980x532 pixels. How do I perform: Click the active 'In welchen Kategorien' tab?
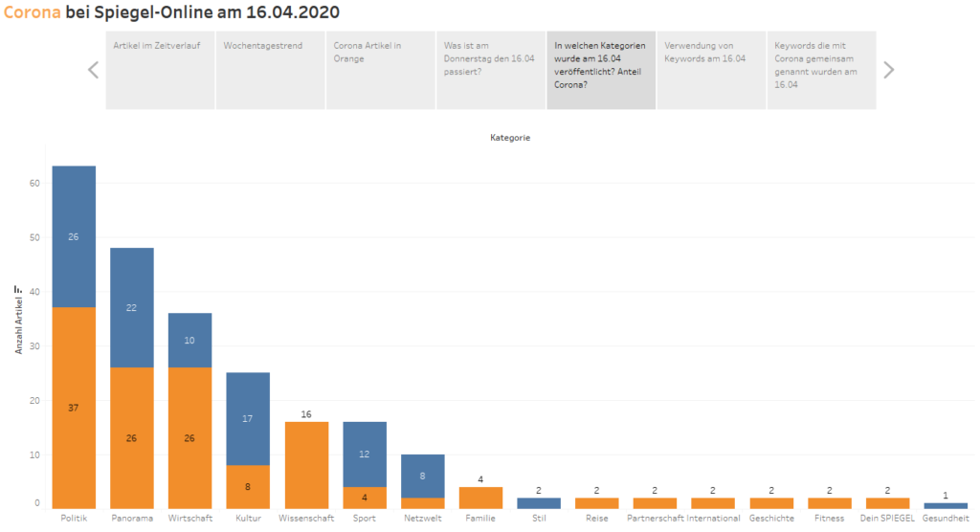click(601, 71)
